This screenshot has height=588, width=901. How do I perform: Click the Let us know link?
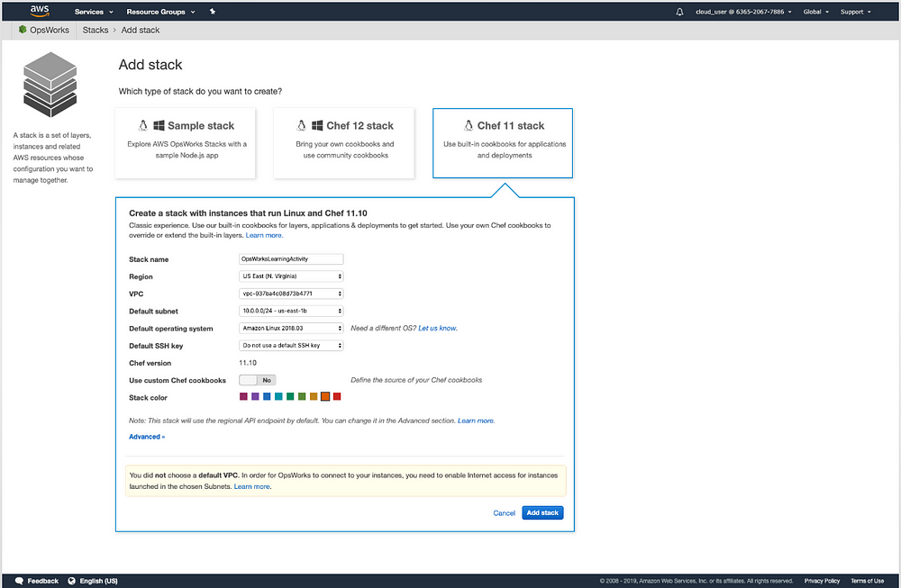[x=437, y=328]
